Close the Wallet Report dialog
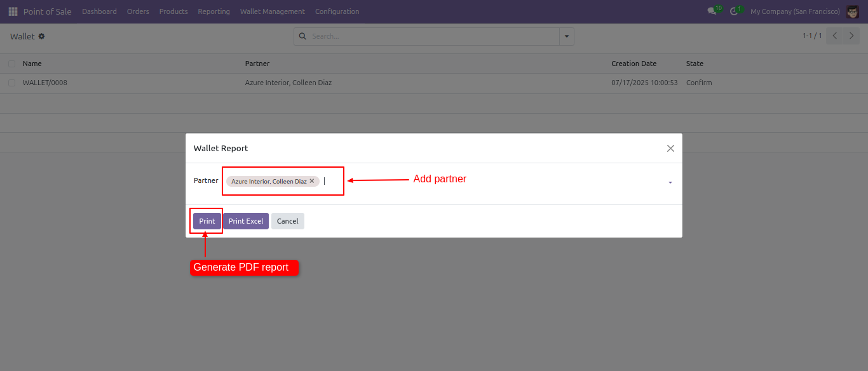Screen dimensions: 868x371 [x=670, y=148]
